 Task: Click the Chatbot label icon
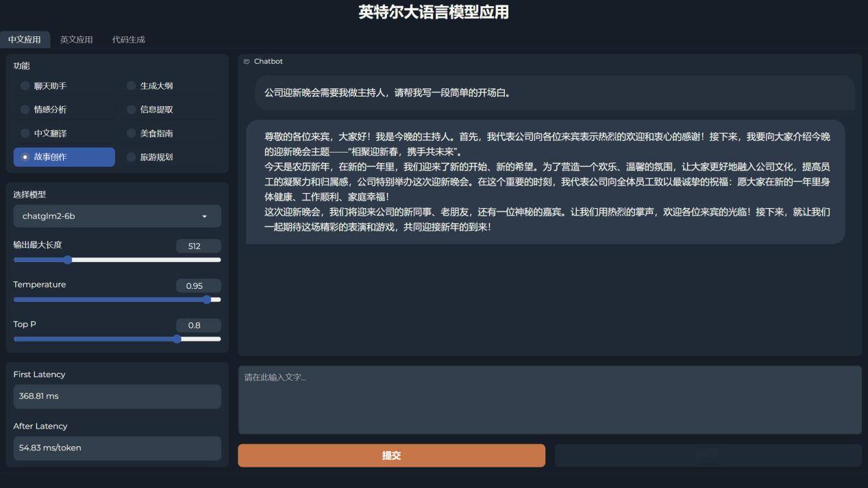click(x=247, y=62)
